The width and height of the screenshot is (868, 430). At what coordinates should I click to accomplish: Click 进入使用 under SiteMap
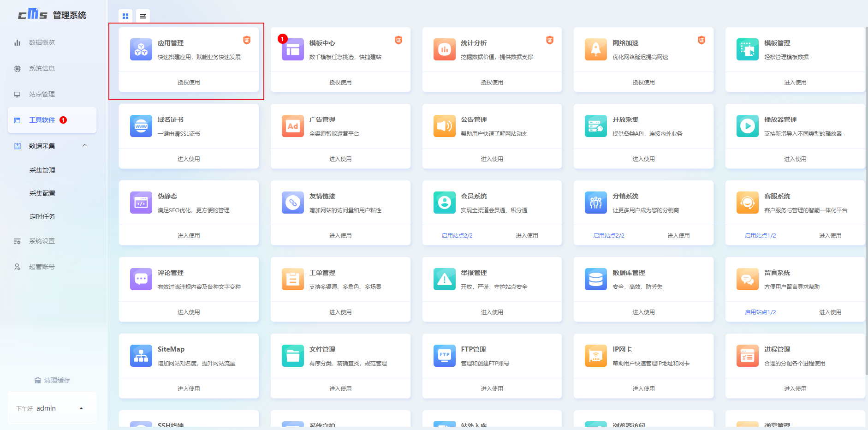pos(189,389)
